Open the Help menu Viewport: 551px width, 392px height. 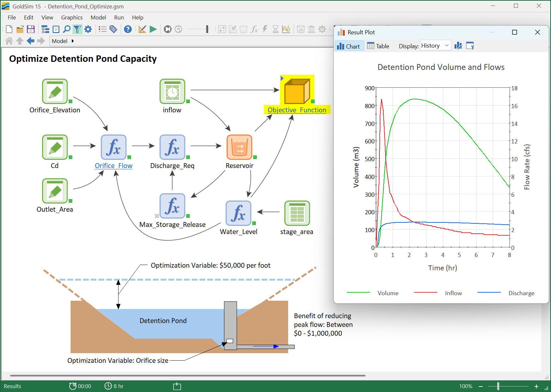tap(138, 17)
